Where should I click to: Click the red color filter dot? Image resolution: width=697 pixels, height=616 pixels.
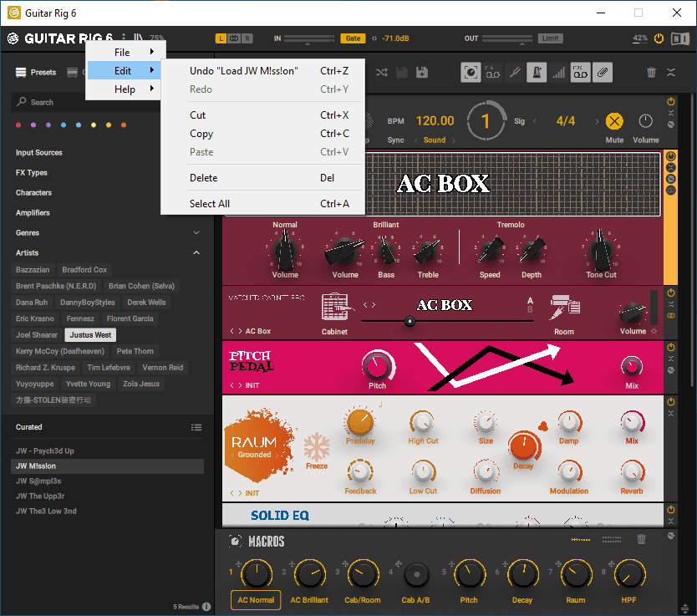click(18, 125)
